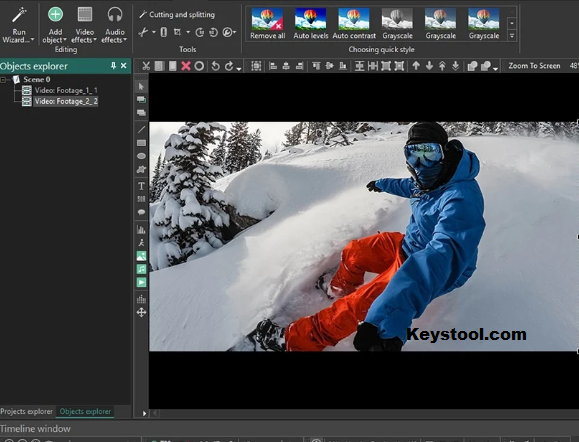Apply the Remove all quick style

click(267, 24)
